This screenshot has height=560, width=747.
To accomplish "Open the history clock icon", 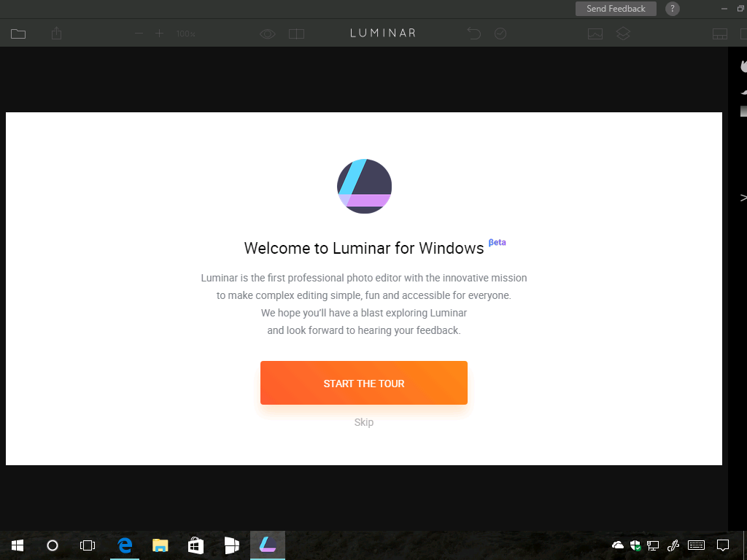I will [500, 34].
